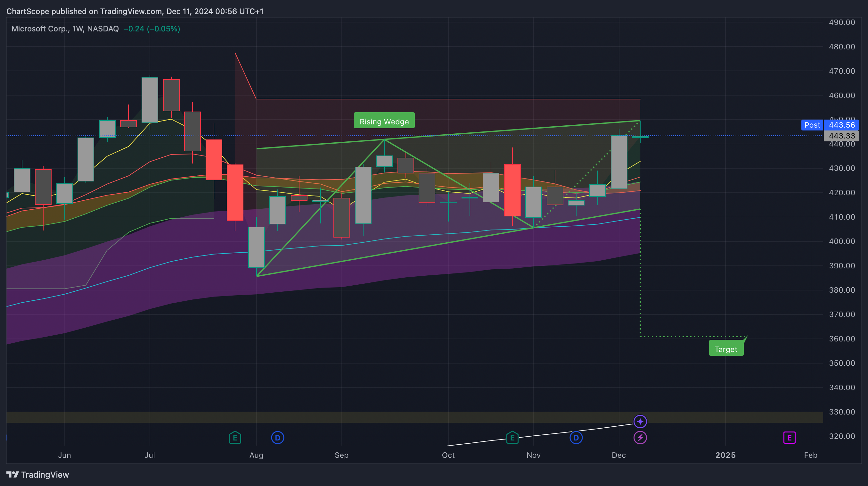868x486 pixels.
Task: Click the 360.00 price axis label
Action: coord(841,339)
